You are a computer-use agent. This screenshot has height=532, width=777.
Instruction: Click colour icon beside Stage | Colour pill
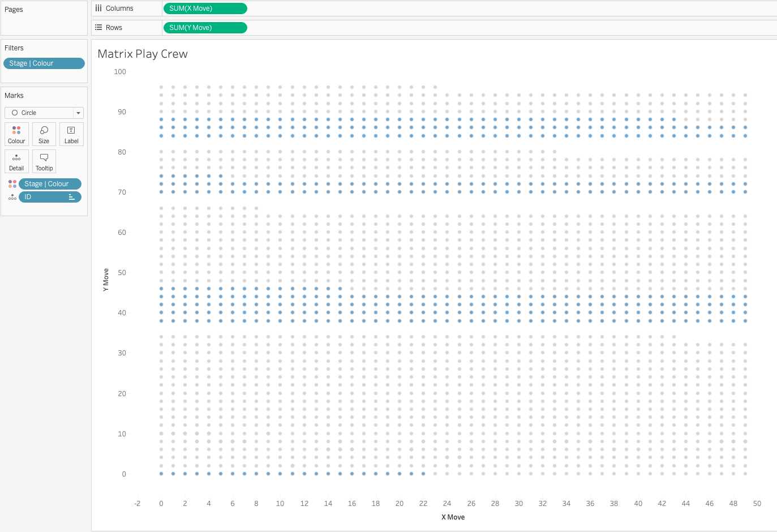pyautogui.click(x=12, y=184)
